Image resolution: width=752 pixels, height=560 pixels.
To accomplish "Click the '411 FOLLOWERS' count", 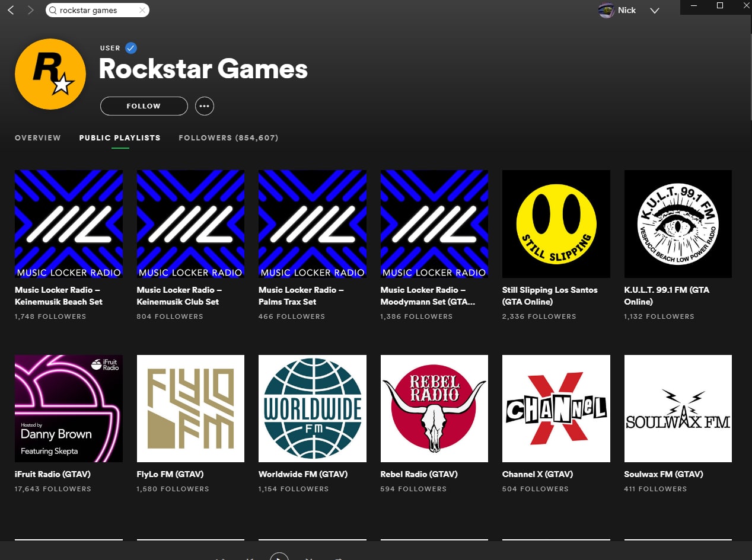I will pyautogui.click(x=655, y=489).
